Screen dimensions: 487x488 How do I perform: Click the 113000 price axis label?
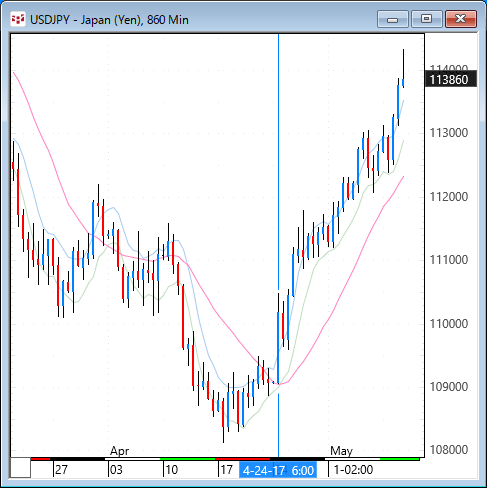[x=449, y=133]
